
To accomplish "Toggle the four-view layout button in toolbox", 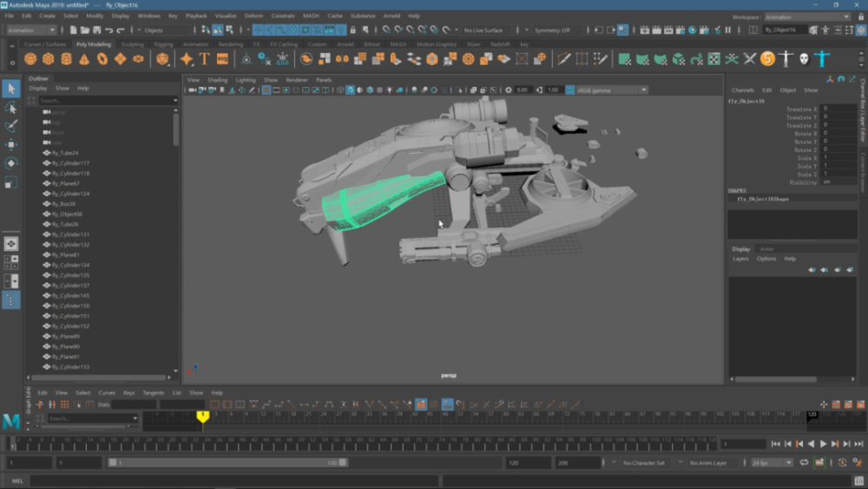I will 11,262.
